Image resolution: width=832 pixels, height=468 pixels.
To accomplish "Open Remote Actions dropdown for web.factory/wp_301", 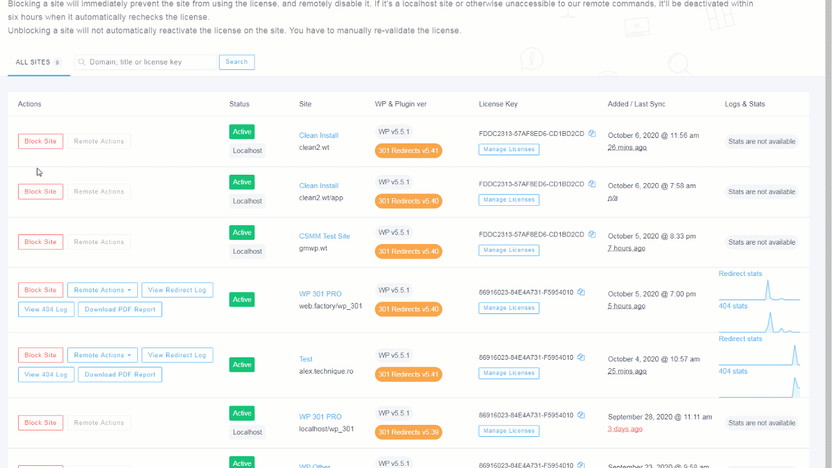I will coord(102,290).
